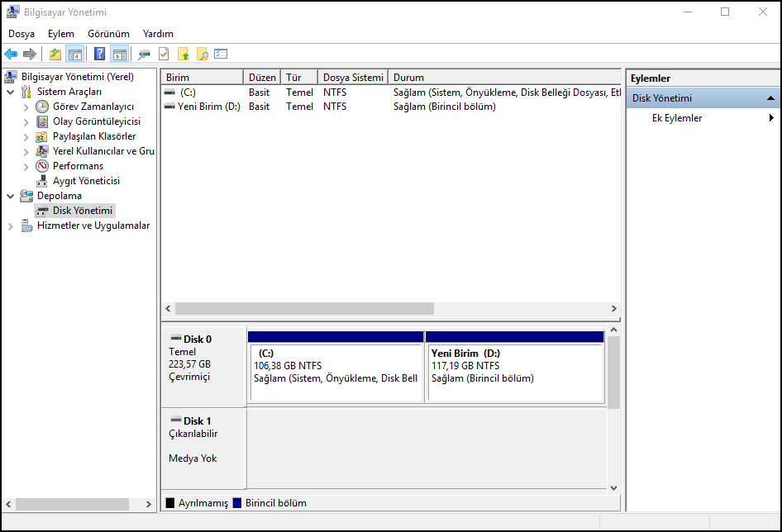Select the (C:) row in volume list

click(392, 93)
